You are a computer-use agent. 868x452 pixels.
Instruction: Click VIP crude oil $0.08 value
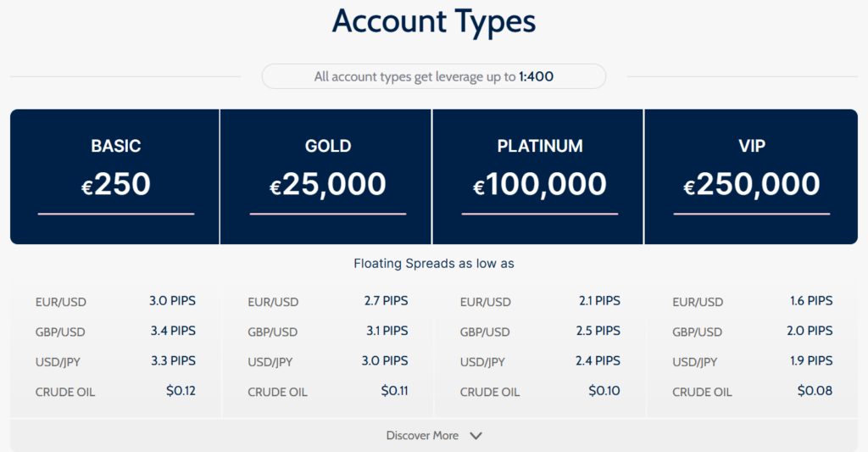tap(815, 391)
